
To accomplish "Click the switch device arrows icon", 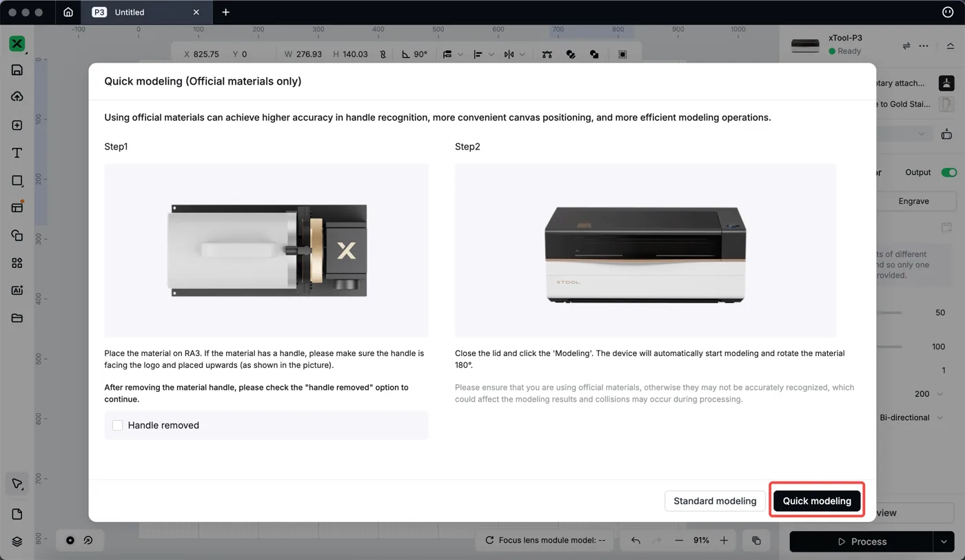I will click(x=906, y=45).
